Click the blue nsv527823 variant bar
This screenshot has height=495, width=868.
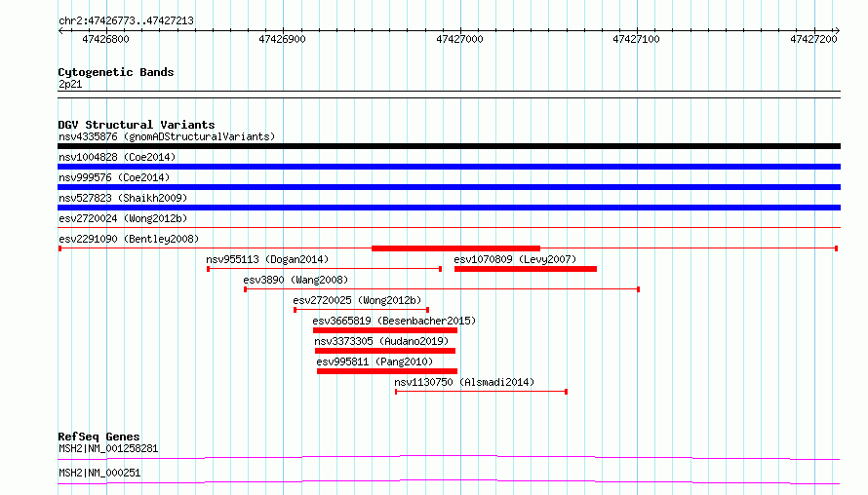[x=449, y=208]
